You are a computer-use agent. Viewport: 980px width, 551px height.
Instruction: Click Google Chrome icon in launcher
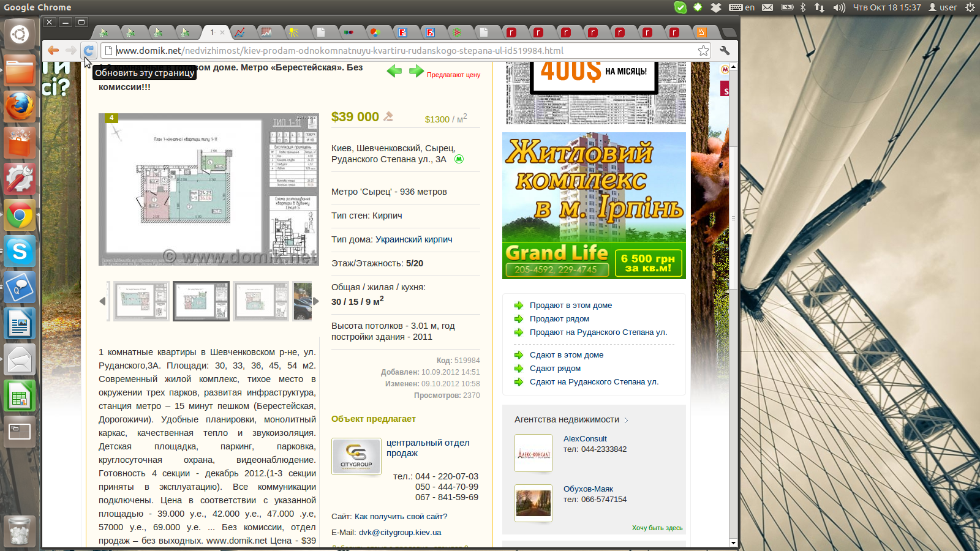point(20,216)
